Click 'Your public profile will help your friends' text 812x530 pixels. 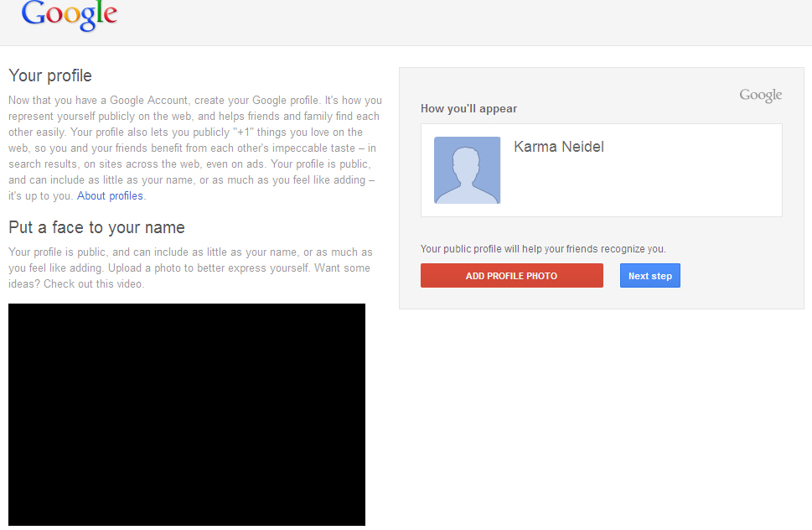[x=543, y=249]
